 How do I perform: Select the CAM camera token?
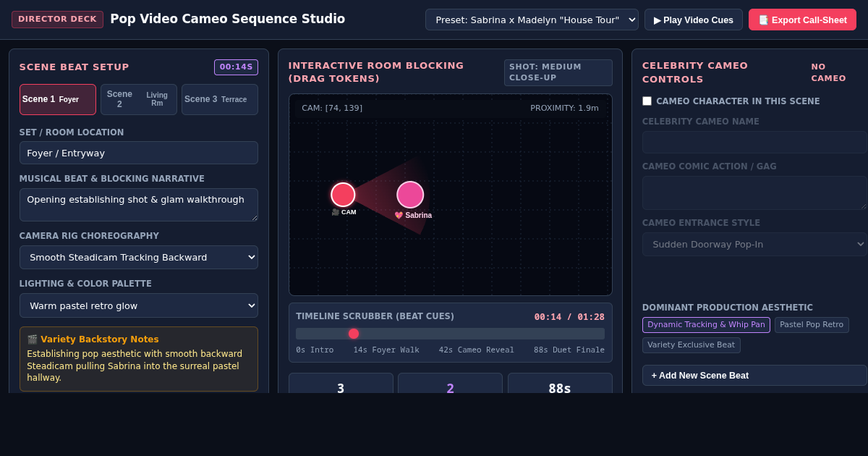(343, 195)
